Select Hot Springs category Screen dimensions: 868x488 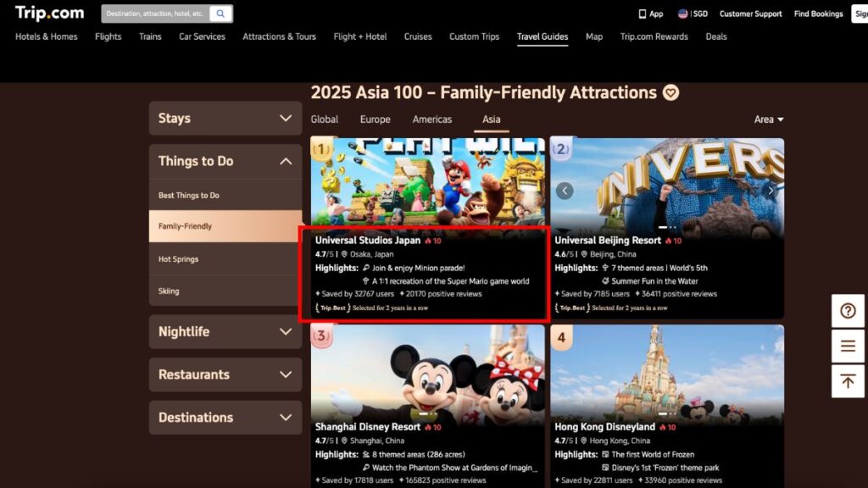(x=225, y=259)
